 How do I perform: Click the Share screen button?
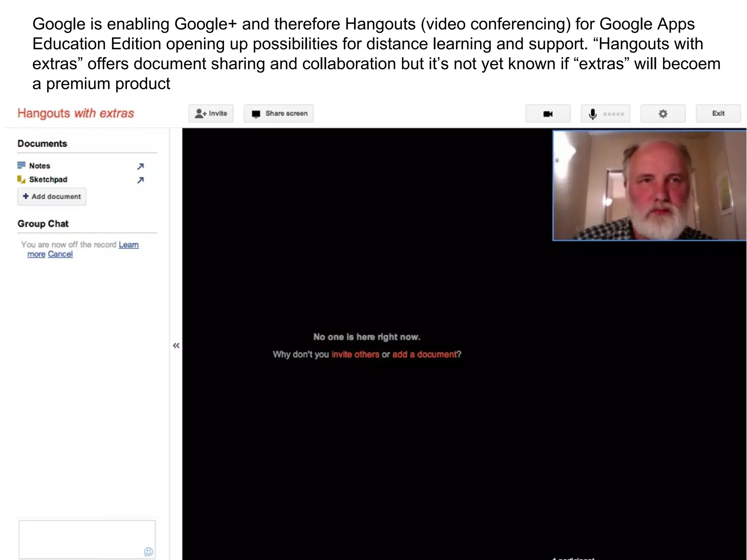tap(279, 113)
